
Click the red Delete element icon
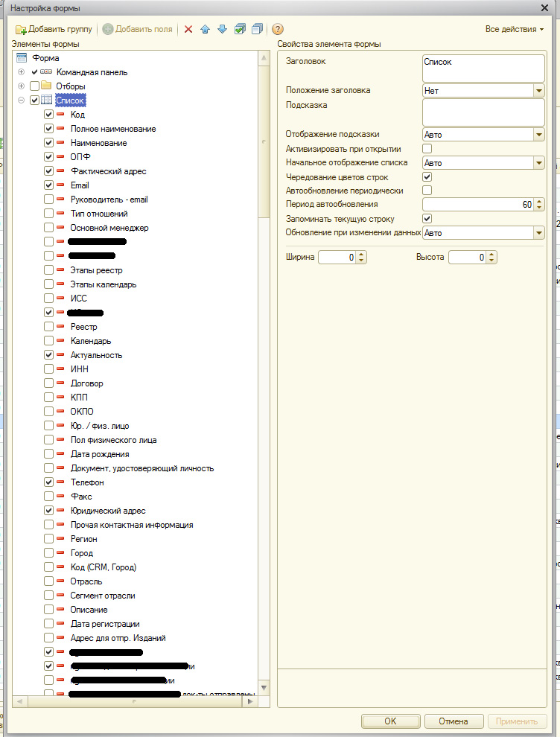pyautogui.click(x=188, y=29)
